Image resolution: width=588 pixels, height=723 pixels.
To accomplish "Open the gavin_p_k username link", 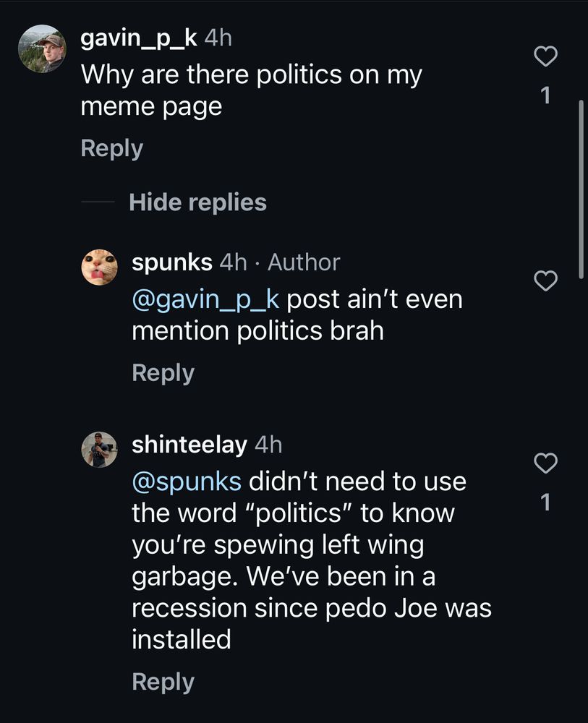I will [138, 38].
